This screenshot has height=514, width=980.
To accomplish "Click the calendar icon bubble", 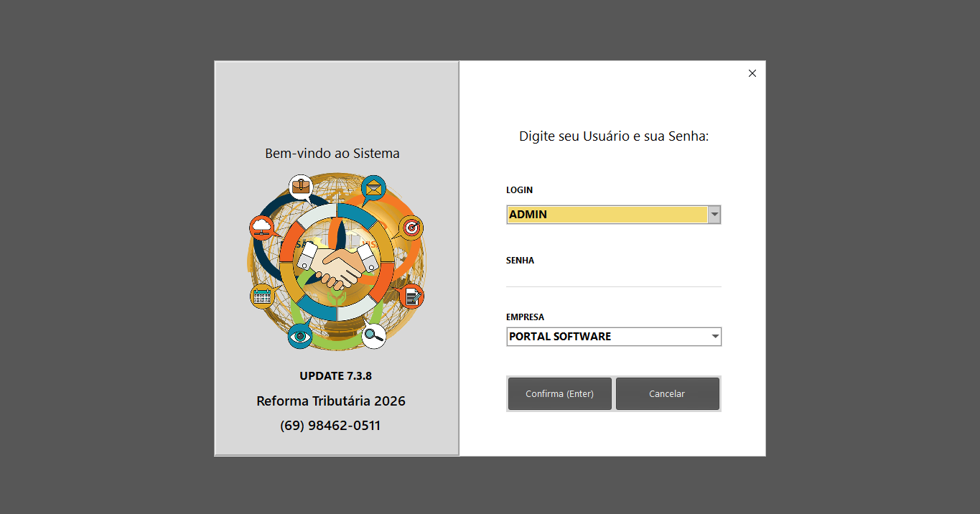I will tap(262, 295).
